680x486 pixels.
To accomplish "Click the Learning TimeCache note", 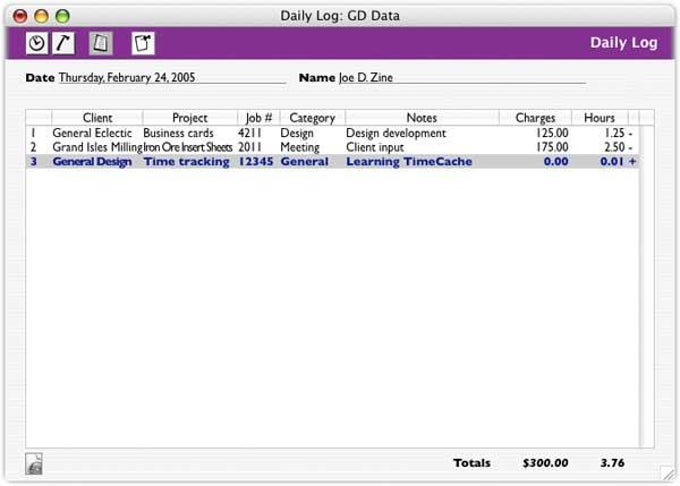I will coord(409,162).
